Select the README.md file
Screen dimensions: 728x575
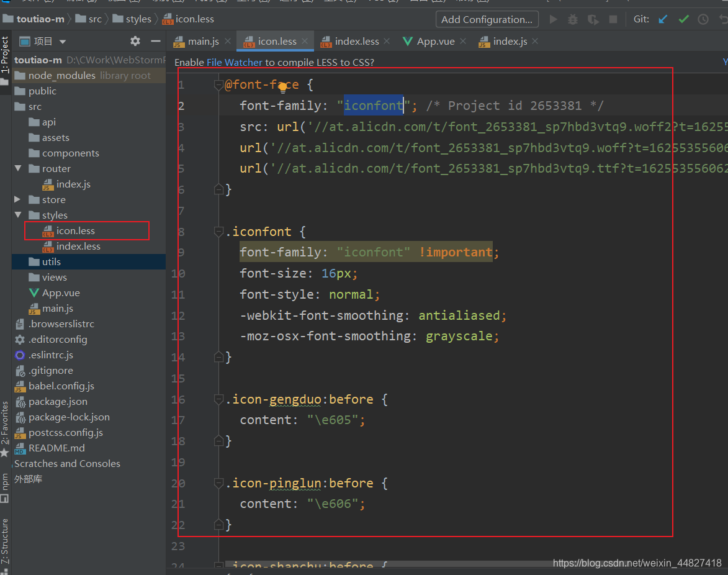point(89,448)
